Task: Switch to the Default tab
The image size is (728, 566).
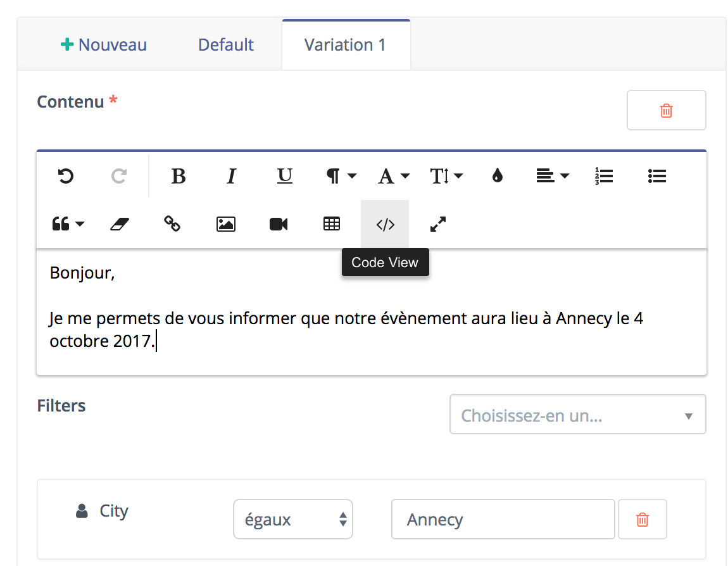Action: [x=225, y=45]
